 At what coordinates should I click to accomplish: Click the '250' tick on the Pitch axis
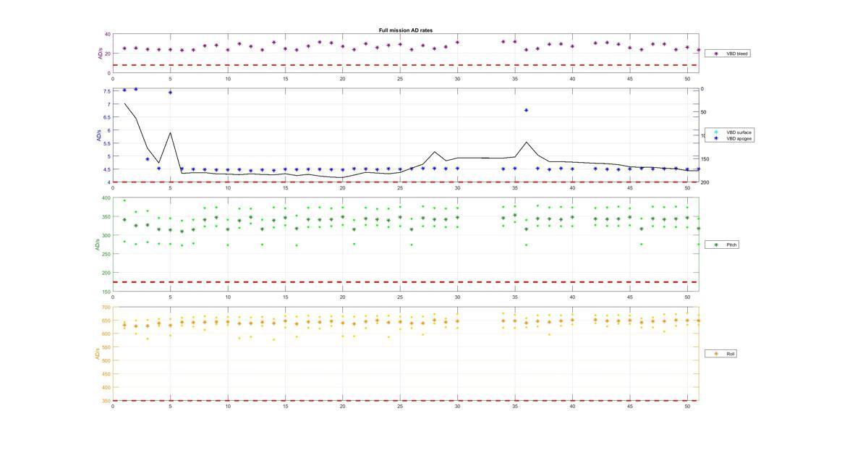click(106, 254)
